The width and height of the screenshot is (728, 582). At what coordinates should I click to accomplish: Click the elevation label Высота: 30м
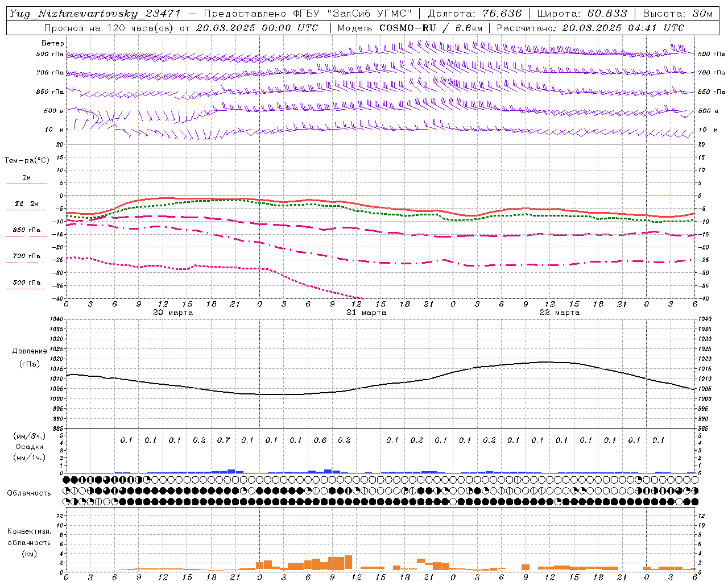(x=678, y=14)
